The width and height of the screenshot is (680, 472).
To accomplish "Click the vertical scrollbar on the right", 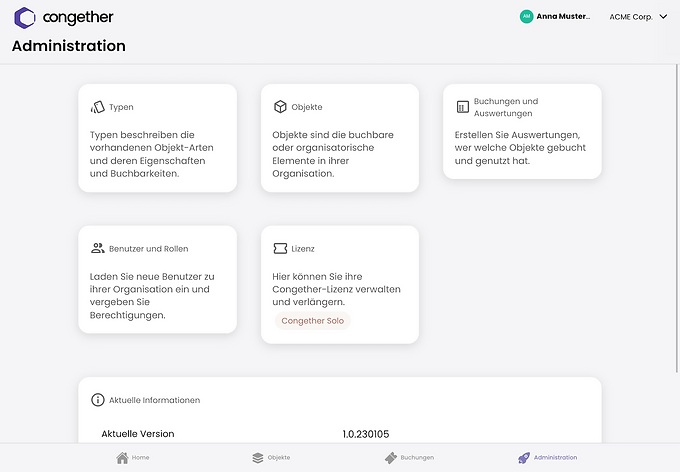I will click(x=677, y=218).
